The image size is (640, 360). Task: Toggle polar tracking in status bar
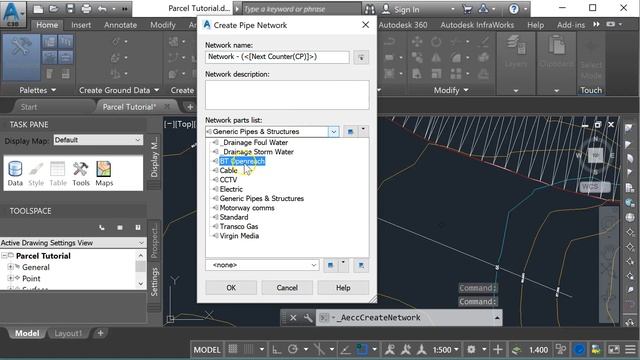coord(292,349)
